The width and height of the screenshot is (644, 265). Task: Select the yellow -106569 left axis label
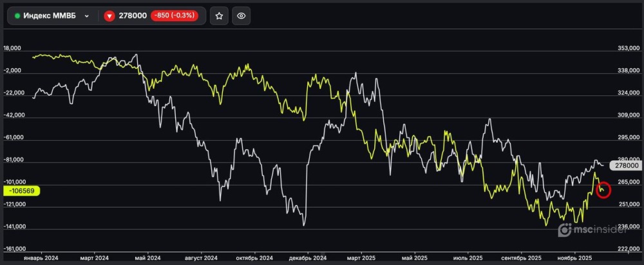tap(22, 190)
